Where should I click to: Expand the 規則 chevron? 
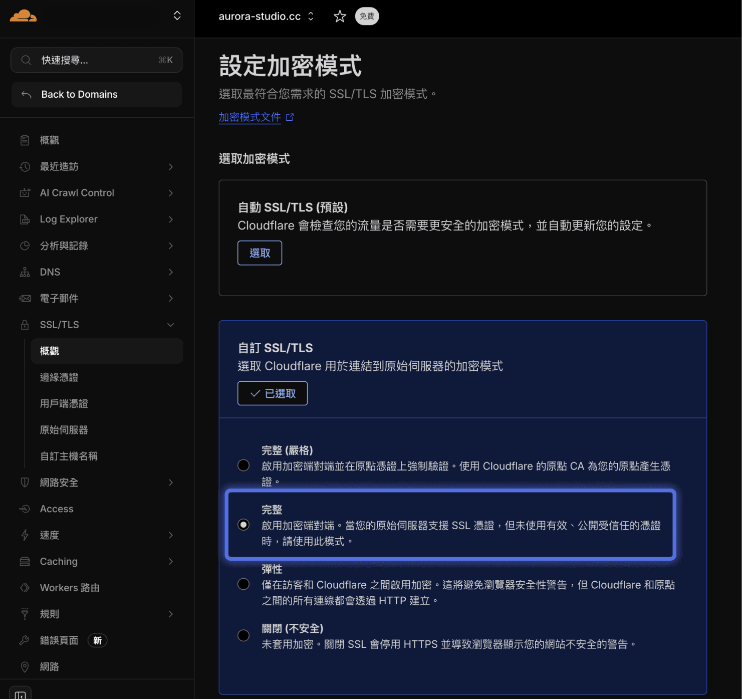[x=171, y=614]
